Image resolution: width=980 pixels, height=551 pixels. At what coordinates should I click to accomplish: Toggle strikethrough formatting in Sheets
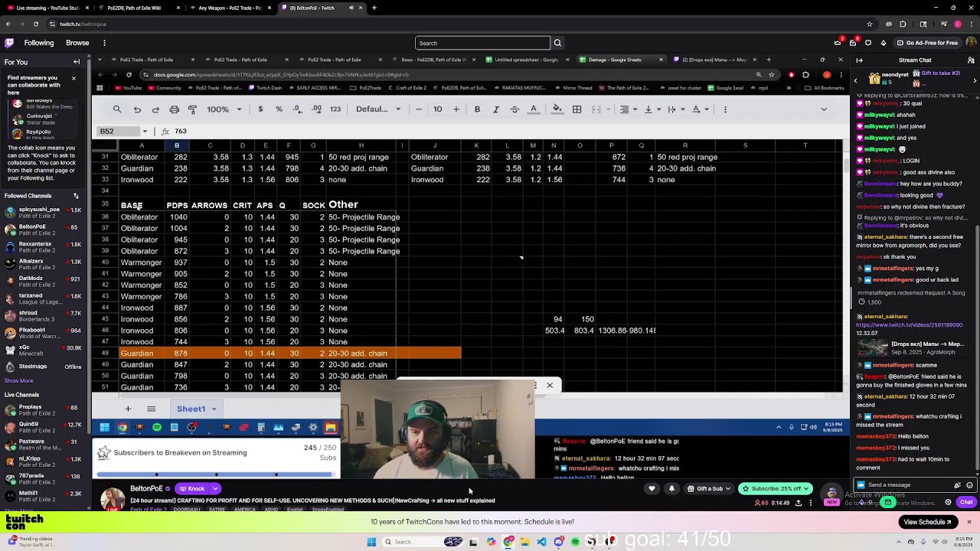514,109
